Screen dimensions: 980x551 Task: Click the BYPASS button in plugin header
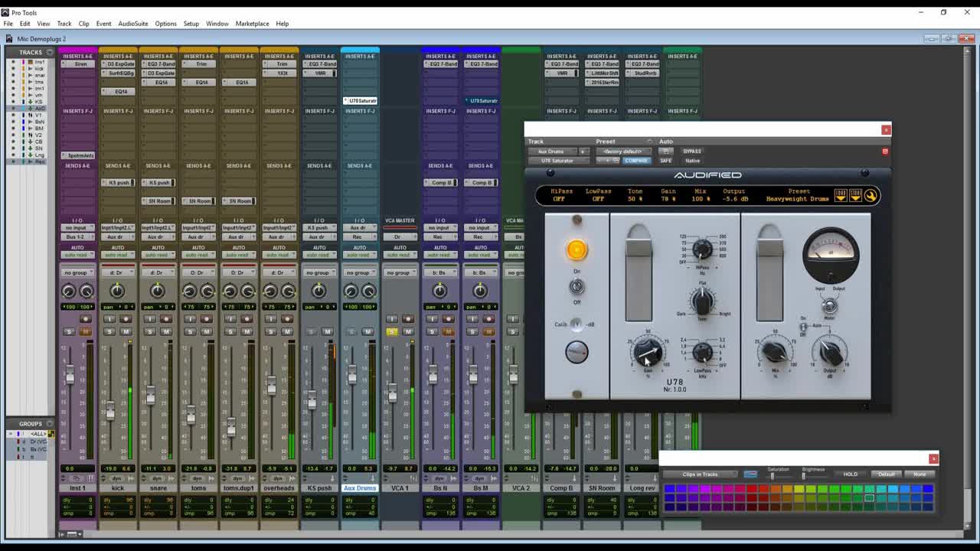[692, 152]
